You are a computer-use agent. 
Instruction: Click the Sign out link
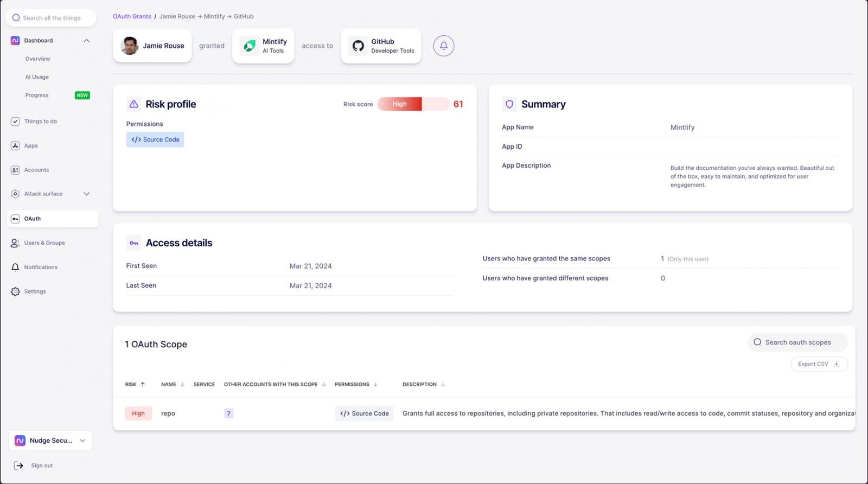point(42,466)
